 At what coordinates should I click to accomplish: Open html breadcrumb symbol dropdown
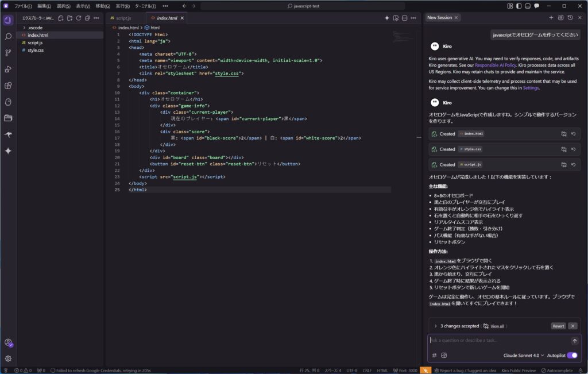152,28
